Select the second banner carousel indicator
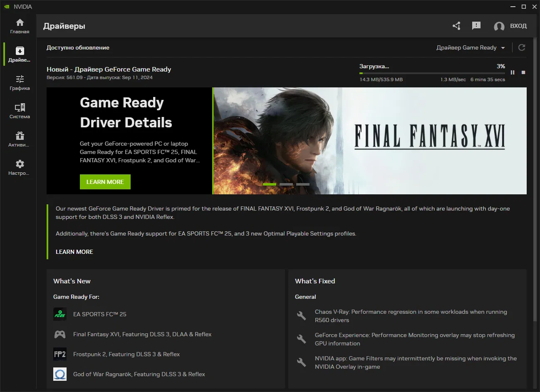 point(286,184)
